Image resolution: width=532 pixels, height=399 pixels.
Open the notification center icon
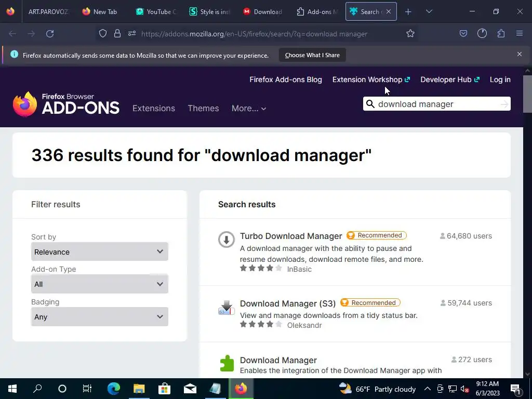coord(515,389)
